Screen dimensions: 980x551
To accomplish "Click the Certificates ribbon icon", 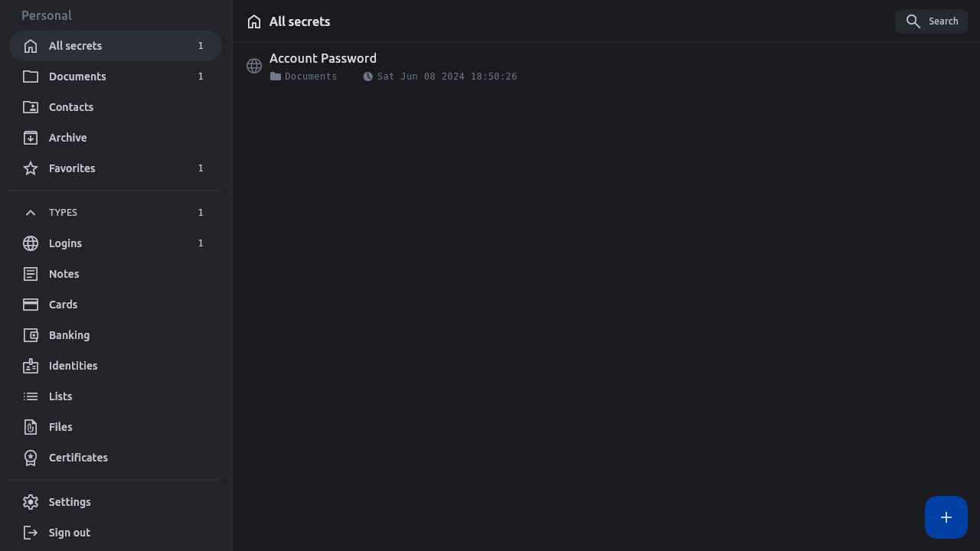I will pyautogui.click(x=31, y=458).
